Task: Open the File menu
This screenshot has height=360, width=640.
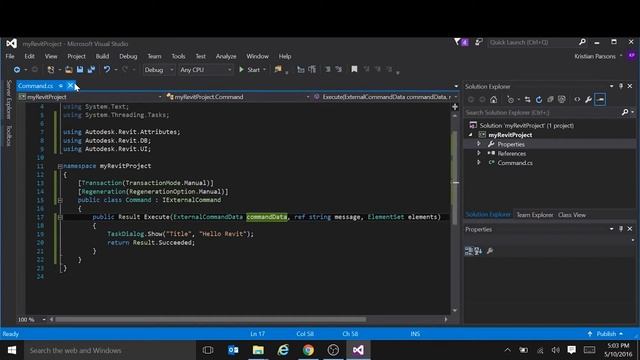Action: [10, 56]
